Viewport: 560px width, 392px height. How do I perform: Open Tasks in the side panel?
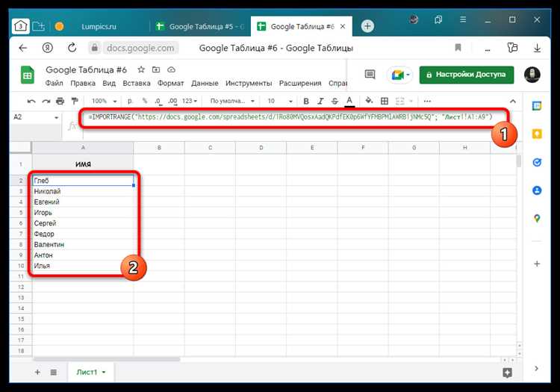pos(537,163)
